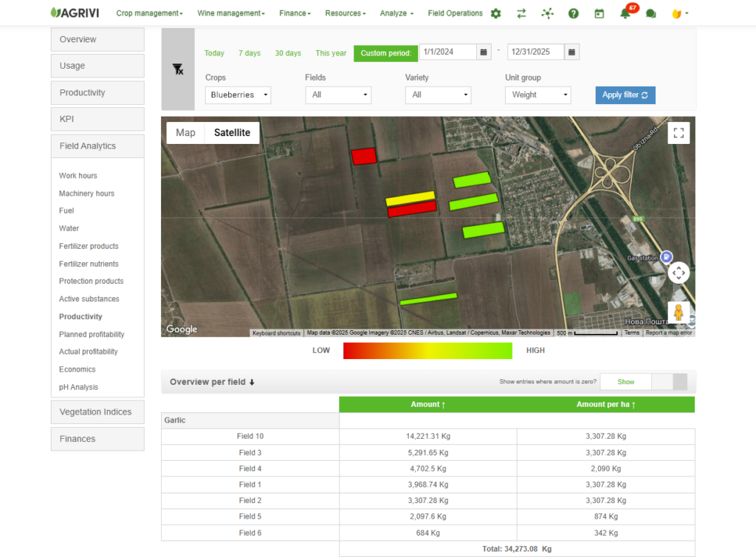Switch map to Satellite view

pos(232,133)
